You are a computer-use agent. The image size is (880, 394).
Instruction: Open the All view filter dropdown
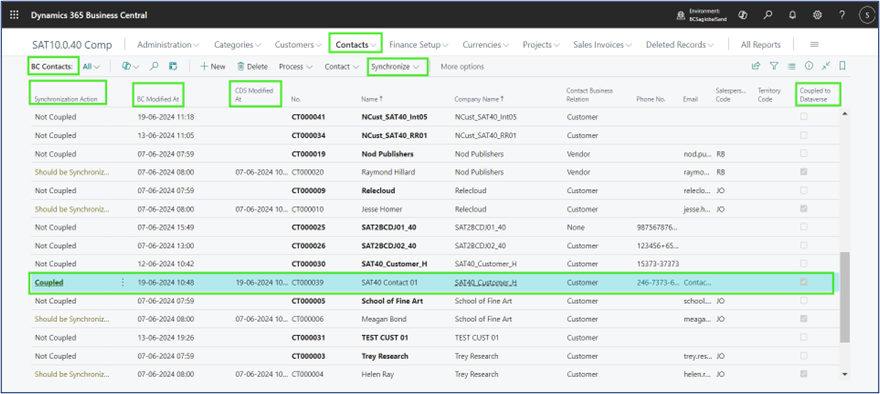pyautogui.click(x=91, y=66)
